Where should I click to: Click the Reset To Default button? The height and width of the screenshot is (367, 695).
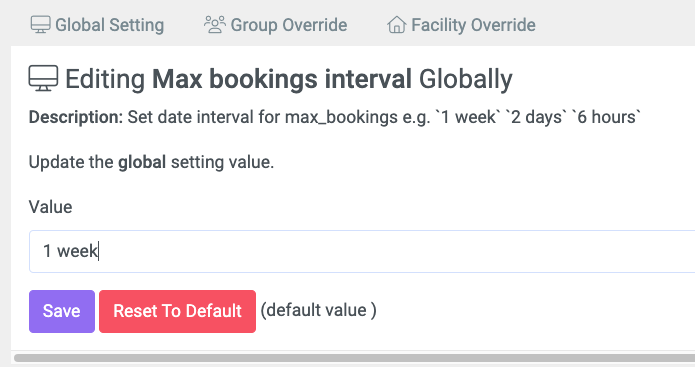pyautogui.click(x=177, y=311)
